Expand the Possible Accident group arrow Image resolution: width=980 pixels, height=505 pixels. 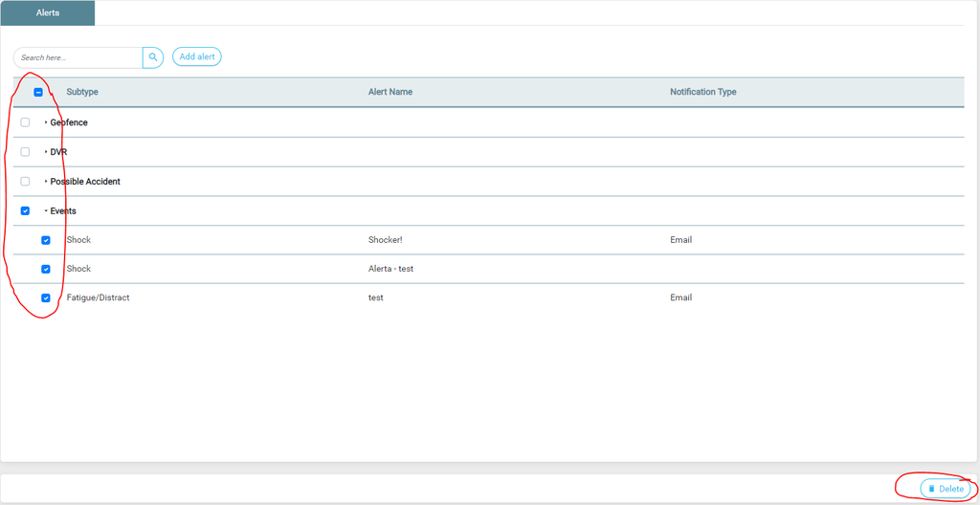(46, 182)
